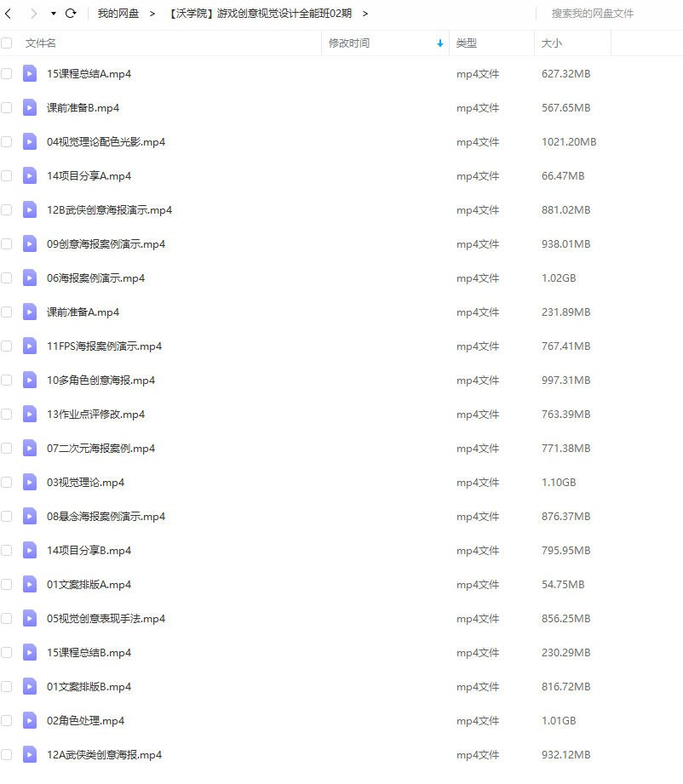This screenshot has height=784, width=683.
Task: Click video icon of 04视觉理论配色光影.mp4
Action: pyautogui.click(x=30, y=141)
